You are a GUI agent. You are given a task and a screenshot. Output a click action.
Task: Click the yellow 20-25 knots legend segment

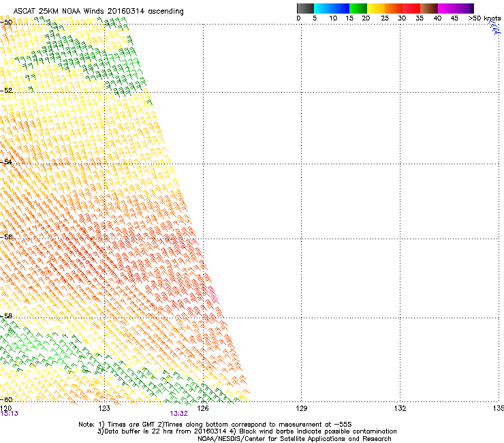pos(376,8)
